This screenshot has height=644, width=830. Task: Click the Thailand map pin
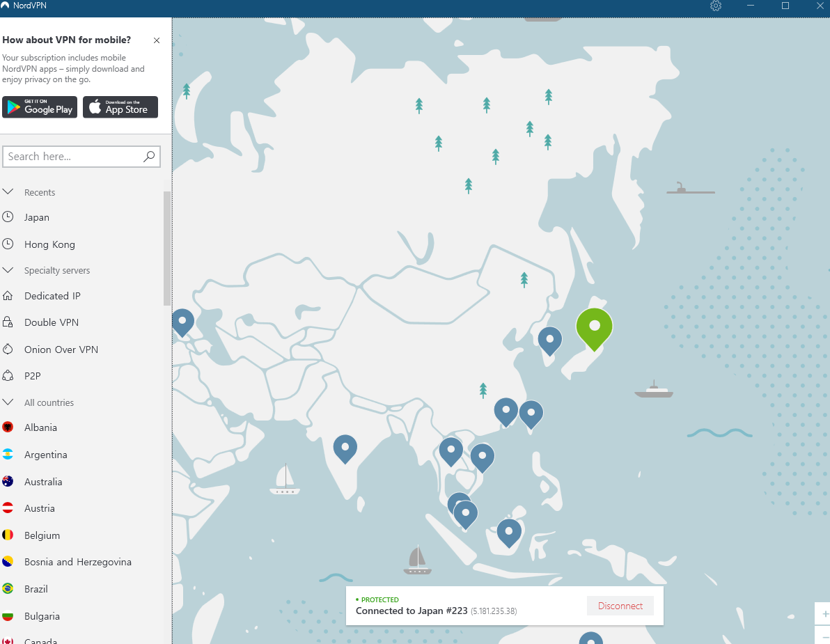click(x=451, y=453)
